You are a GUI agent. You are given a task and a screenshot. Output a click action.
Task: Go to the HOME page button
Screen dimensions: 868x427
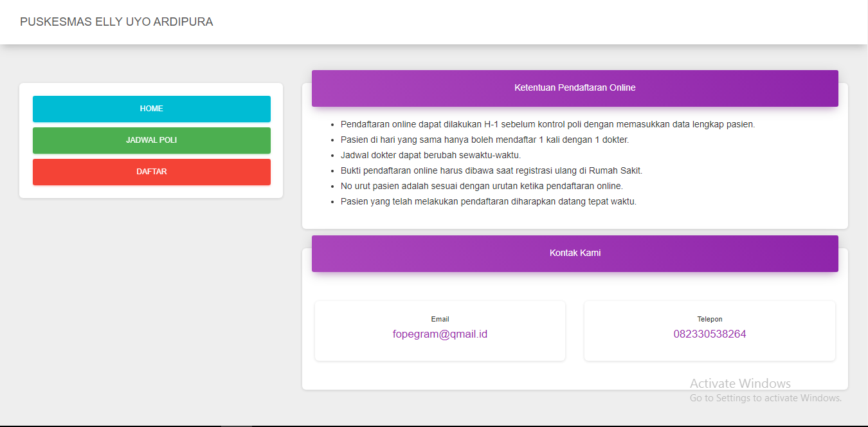pos(152,109)
